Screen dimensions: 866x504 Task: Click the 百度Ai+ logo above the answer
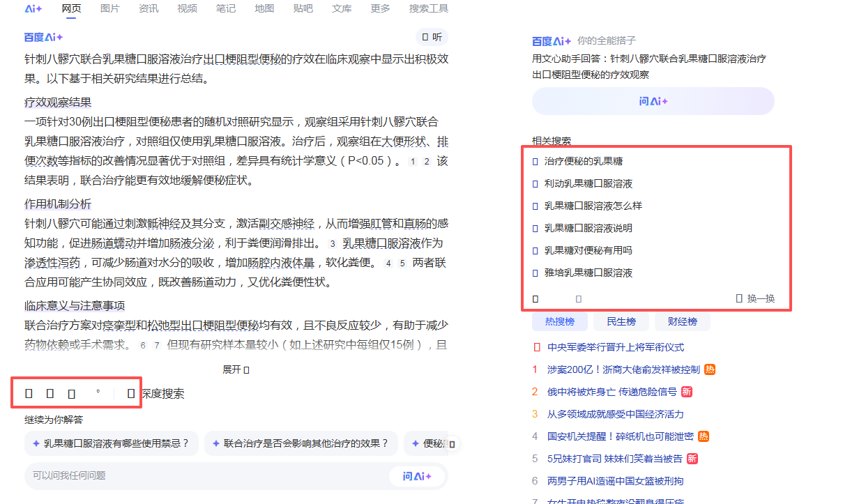(x=44, y=38)
